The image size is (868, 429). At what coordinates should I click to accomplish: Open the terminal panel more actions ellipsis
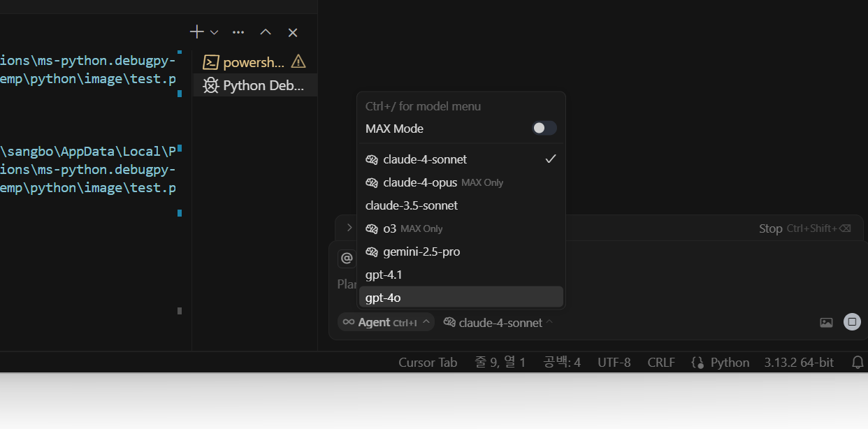pyautogui.click(x=238, y=32)
